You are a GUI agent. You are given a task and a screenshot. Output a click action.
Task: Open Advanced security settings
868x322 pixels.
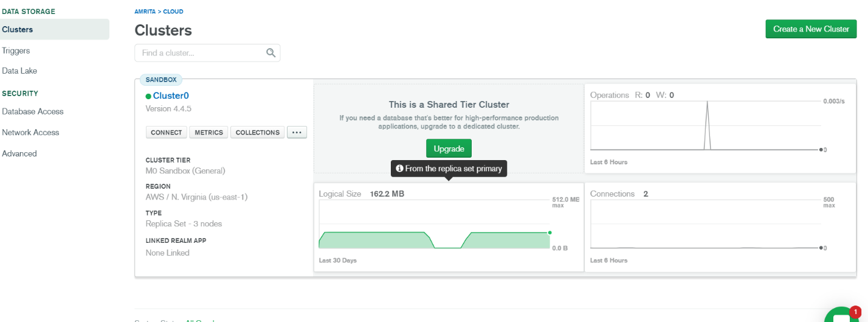(19, 153)
